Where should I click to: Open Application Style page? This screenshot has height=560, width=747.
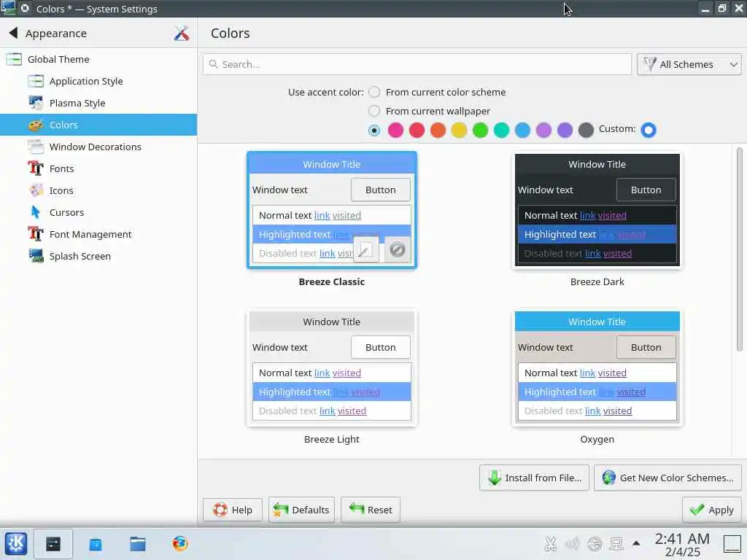(98, 81)
